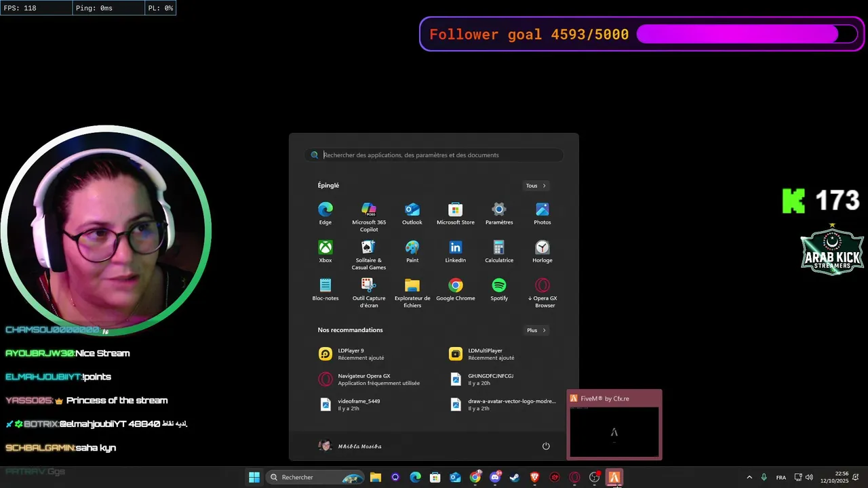Viewport: 868px width, 488px height.
Task: Open the user account profile menu
Action: [x=350, y=446]
